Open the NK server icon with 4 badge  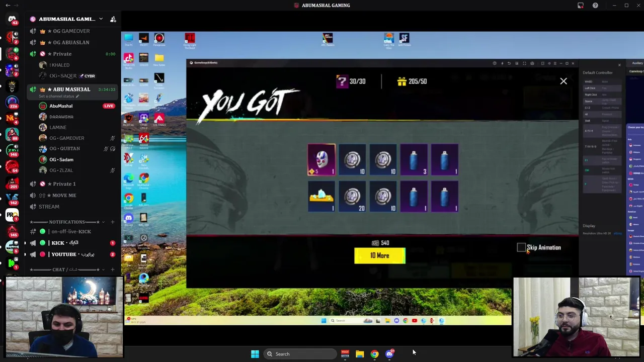[12, 118]
